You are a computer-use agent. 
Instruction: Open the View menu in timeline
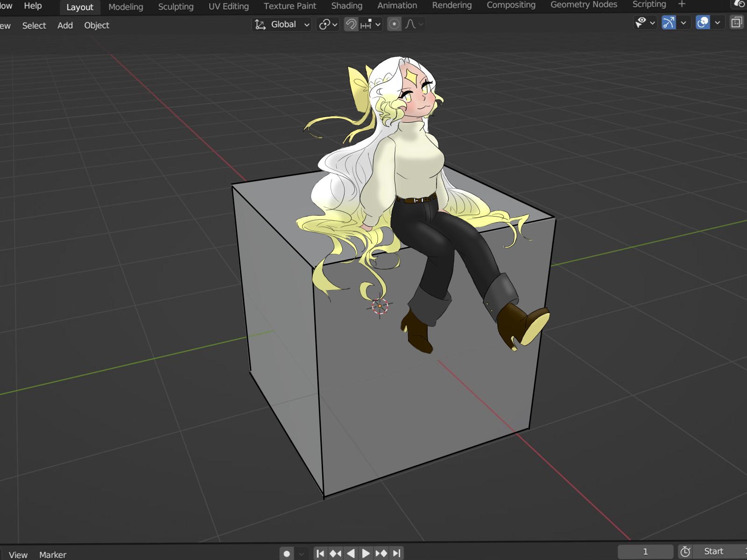click(18, 554)
